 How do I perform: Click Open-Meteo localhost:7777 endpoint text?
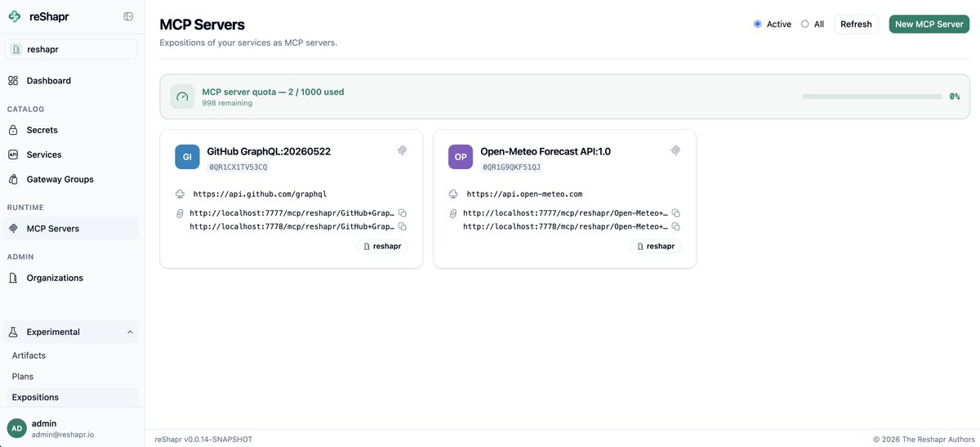click(x=566, y=213)
